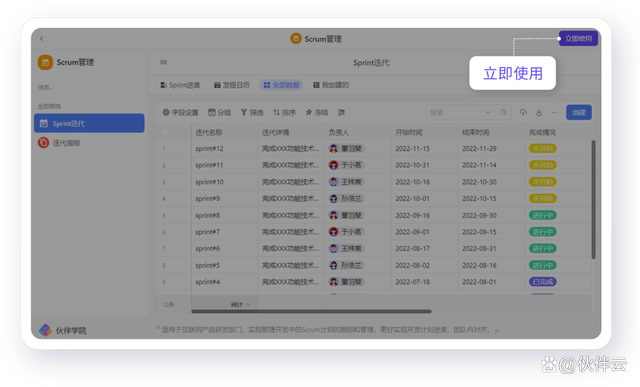Viewport: 640px width, 387px height.
Task: Click the horizontal scrollbar below the table
Action: 311,311
